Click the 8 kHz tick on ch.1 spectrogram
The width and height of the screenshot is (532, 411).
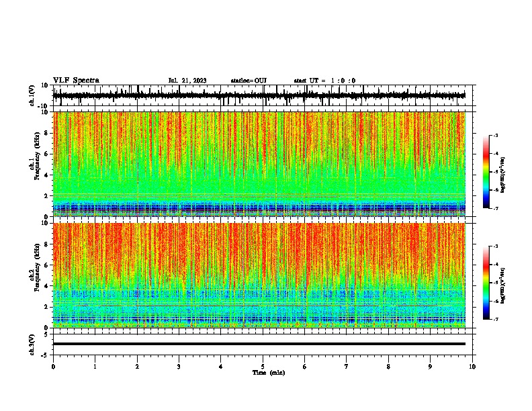pyautogui.click(x=47, y=133)
